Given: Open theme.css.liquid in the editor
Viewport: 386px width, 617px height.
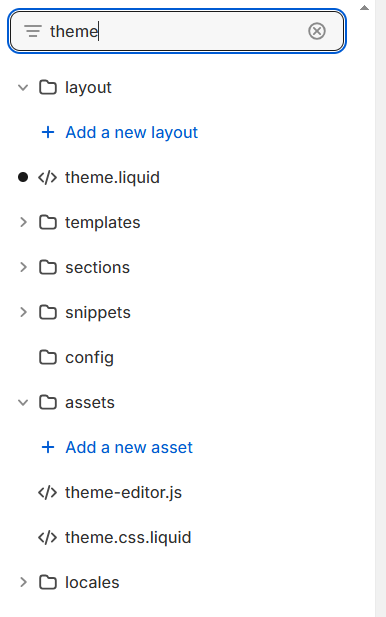Looking at the screenshot, I should pyautogui.click(x=128, y=538).
